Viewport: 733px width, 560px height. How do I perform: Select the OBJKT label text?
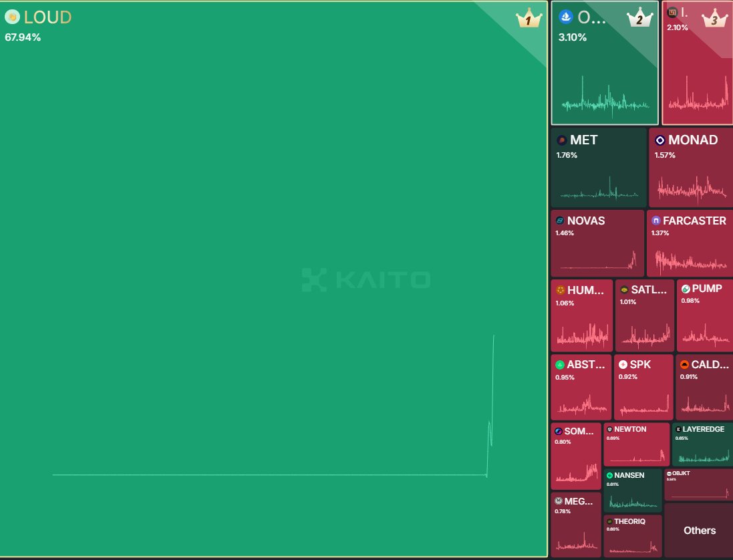coord(681,474)
